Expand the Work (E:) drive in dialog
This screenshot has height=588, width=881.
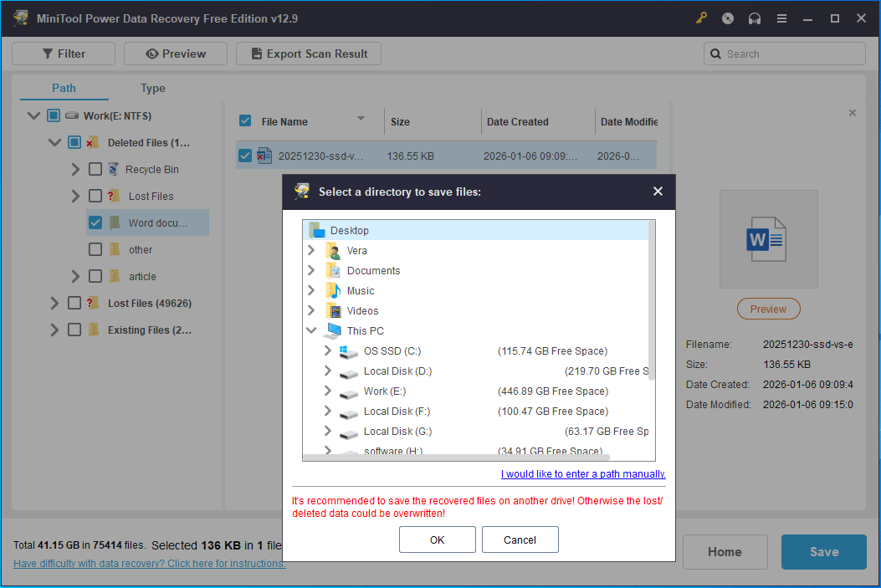coord(328,391)
